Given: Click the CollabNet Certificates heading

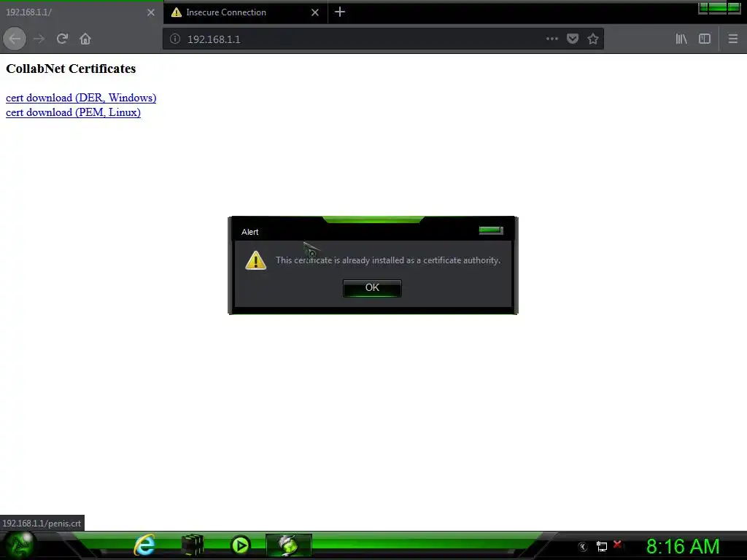Looking at the screenshot, I should pyautogui.click(x=71, y=69).
